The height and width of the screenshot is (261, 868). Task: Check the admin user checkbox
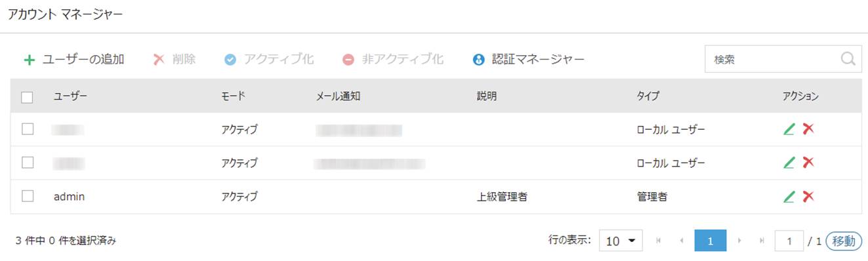28,196
